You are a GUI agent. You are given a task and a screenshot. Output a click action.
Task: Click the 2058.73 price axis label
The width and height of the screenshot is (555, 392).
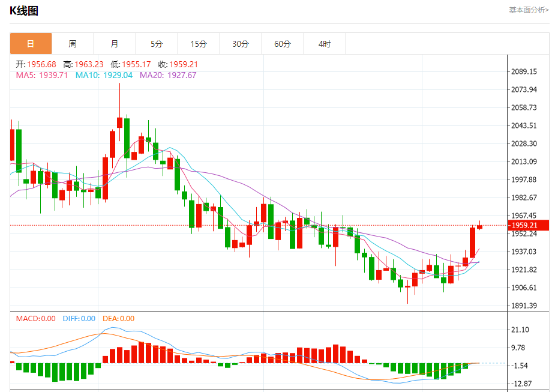[x=524, y=107]
